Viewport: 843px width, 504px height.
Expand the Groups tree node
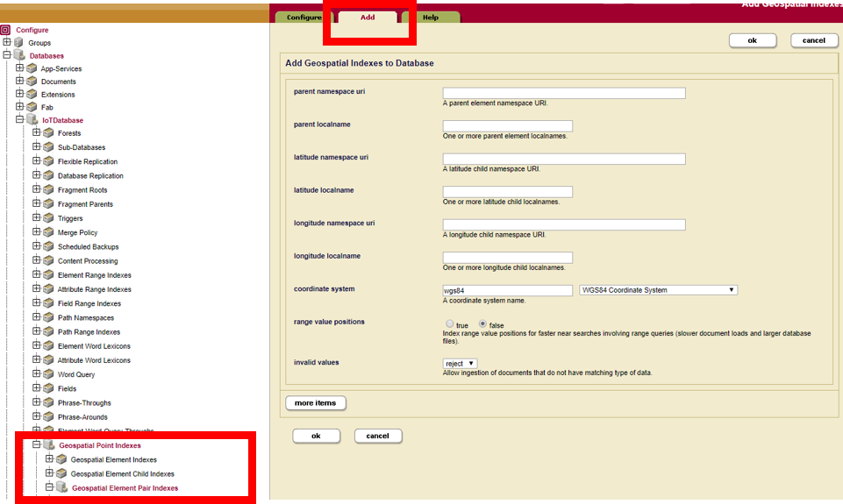pos(6,41)
